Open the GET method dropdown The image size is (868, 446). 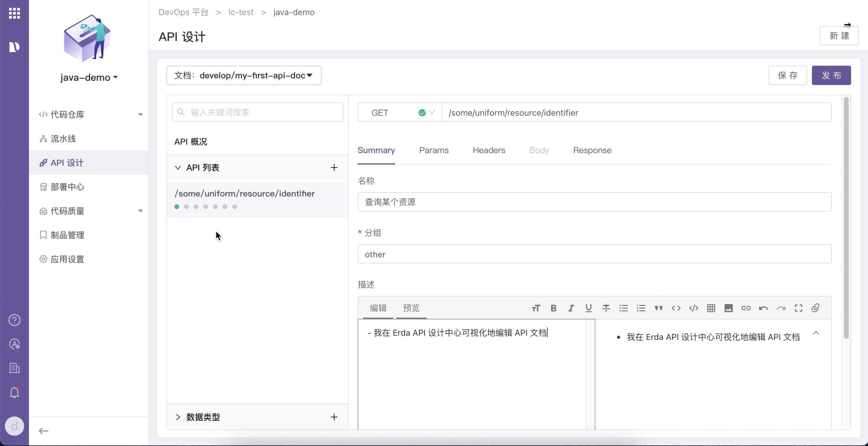[x=399, y=112]
